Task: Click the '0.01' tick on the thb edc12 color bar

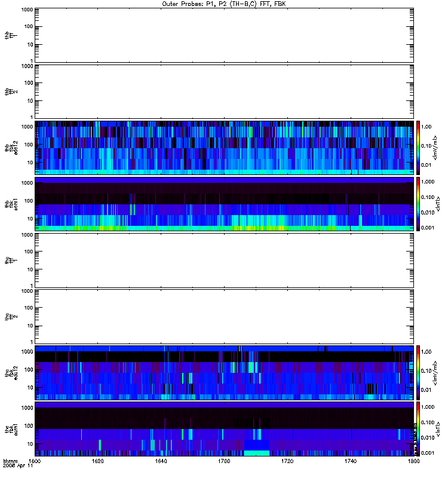Action: tap(426, 165)
